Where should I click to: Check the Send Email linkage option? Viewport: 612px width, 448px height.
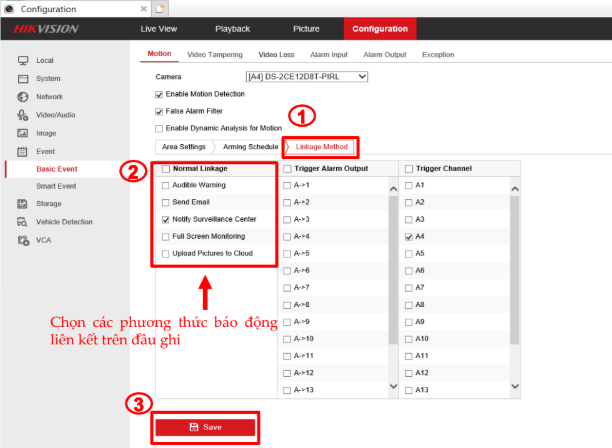[166, 202]
